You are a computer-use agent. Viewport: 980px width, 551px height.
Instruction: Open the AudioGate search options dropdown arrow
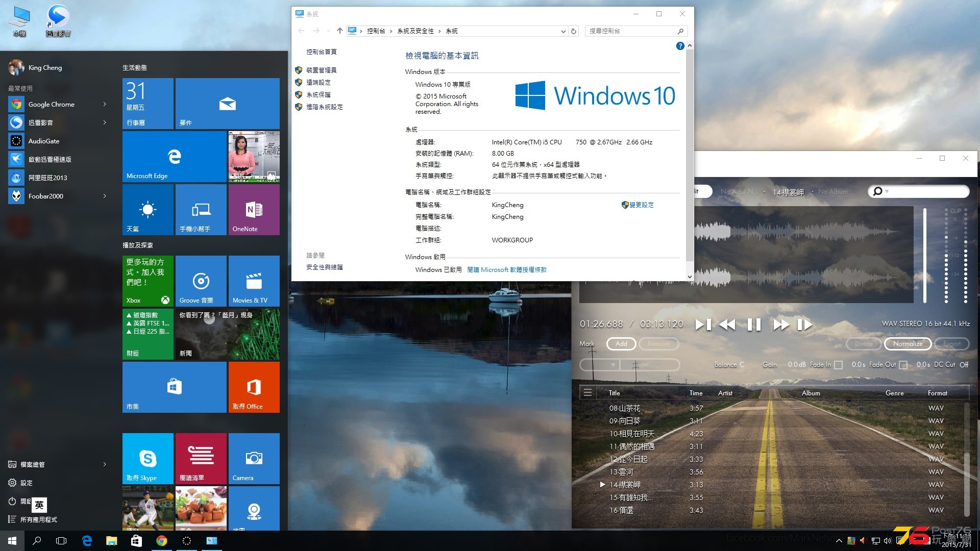[887, 191]
